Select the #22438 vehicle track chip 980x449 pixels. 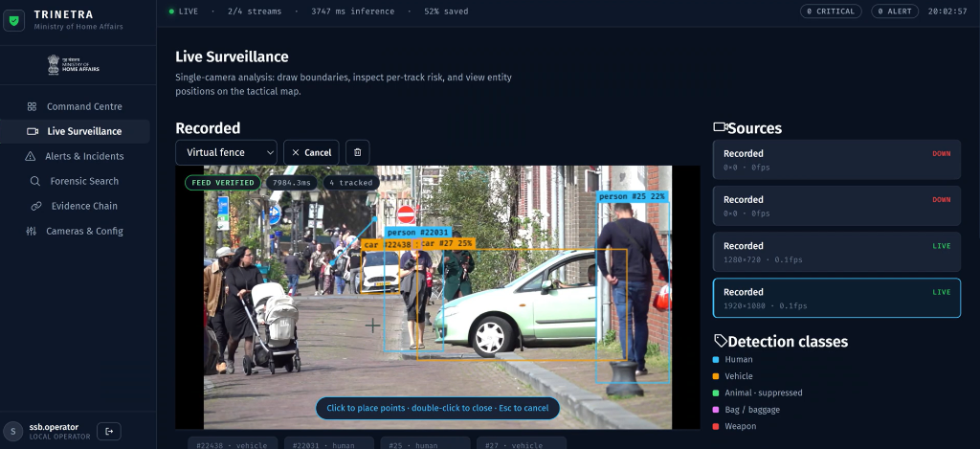(x=232, y=444)
